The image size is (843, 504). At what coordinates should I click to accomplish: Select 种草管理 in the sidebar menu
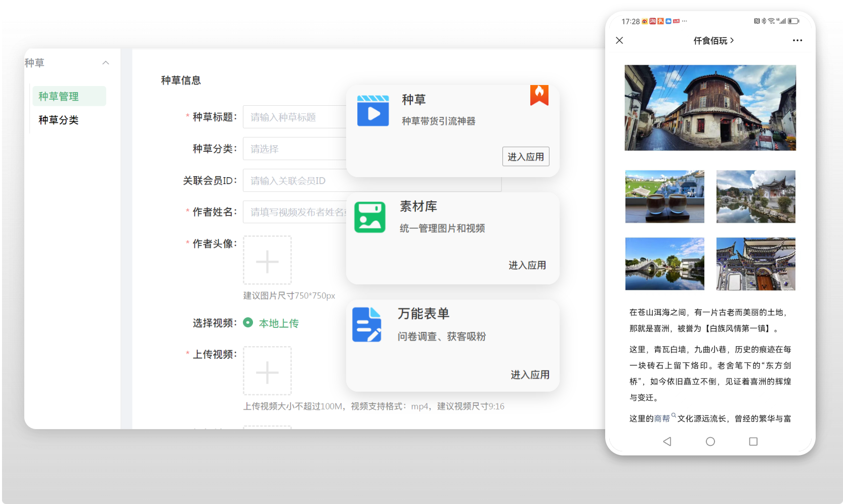pos(59,96)
